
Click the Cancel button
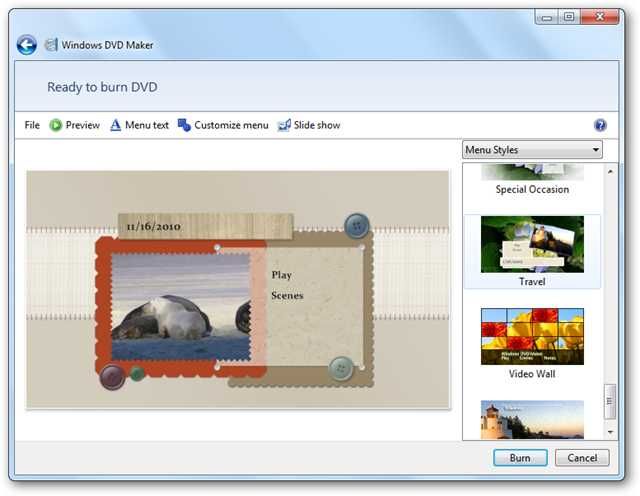click(582, 458)
